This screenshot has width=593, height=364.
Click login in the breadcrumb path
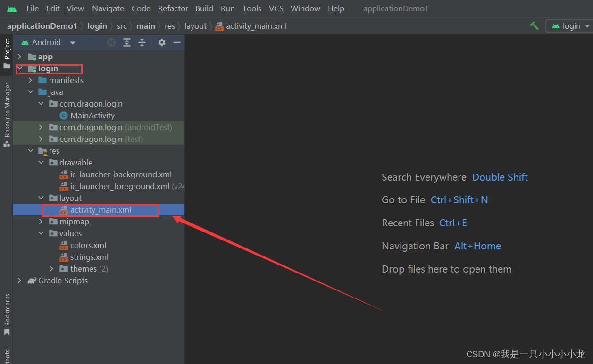[x=97, y=26]
